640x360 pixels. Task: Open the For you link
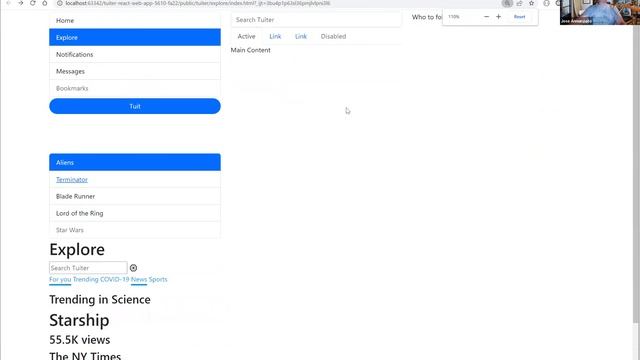tap(60, 280)
